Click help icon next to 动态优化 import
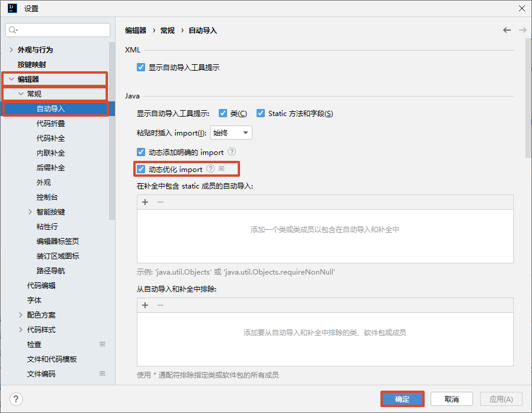The image size is (532, 413). (211, 169)
